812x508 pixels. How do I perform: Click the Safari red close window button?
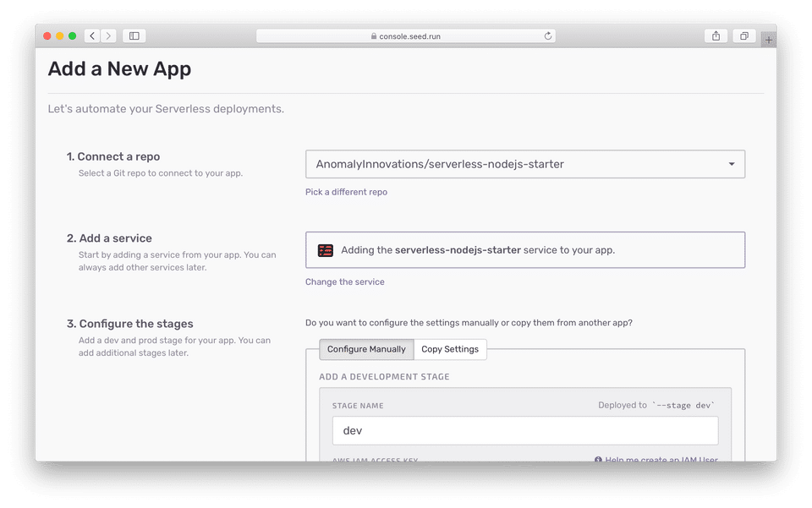click(47, 36)
